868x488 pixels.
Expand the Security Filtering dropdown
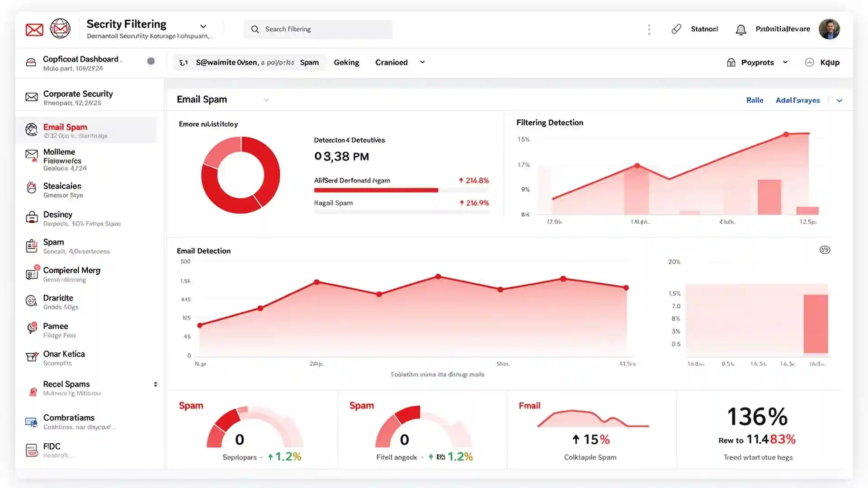coord(203,26)
